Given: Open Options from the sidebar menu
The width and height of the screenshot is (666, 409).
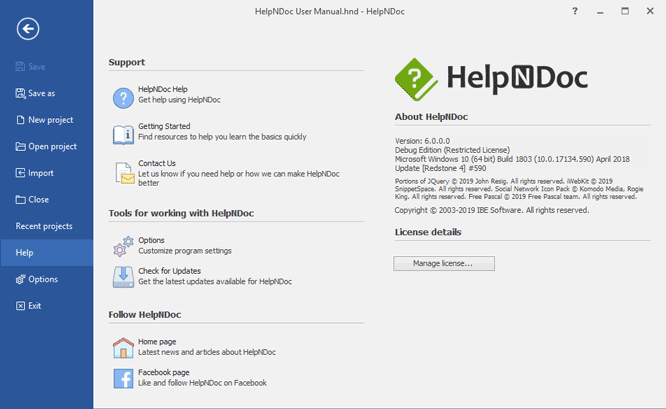Looking at the screenshot, I should 43,279.
